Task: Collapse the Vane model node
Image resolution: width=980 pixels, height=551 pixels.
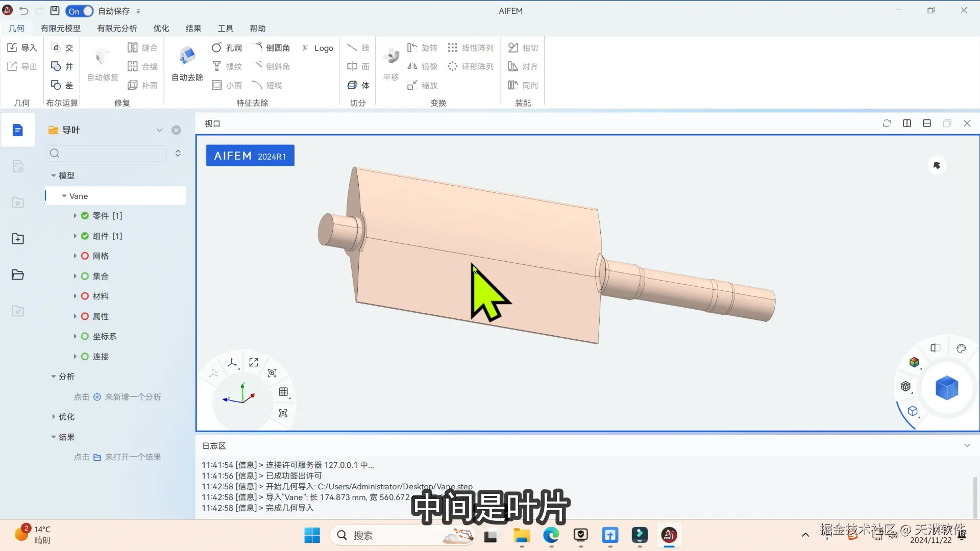Action: coord(64,196)
